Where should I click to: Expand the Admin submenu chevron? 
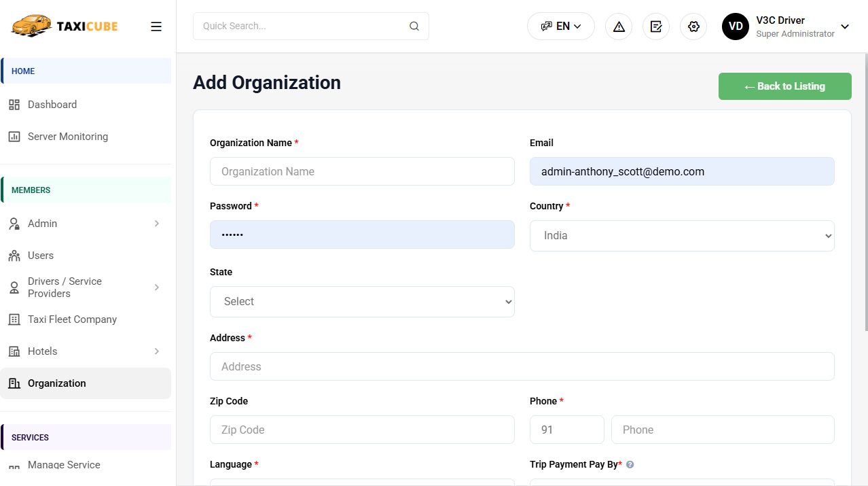coord(157,224)
